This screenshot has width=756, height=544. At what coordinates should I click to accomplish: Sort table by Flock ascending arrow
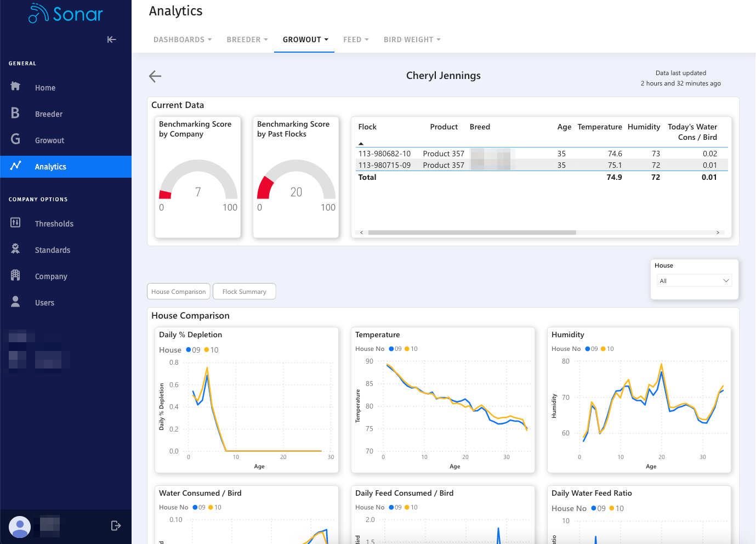(x=361, y=144)
